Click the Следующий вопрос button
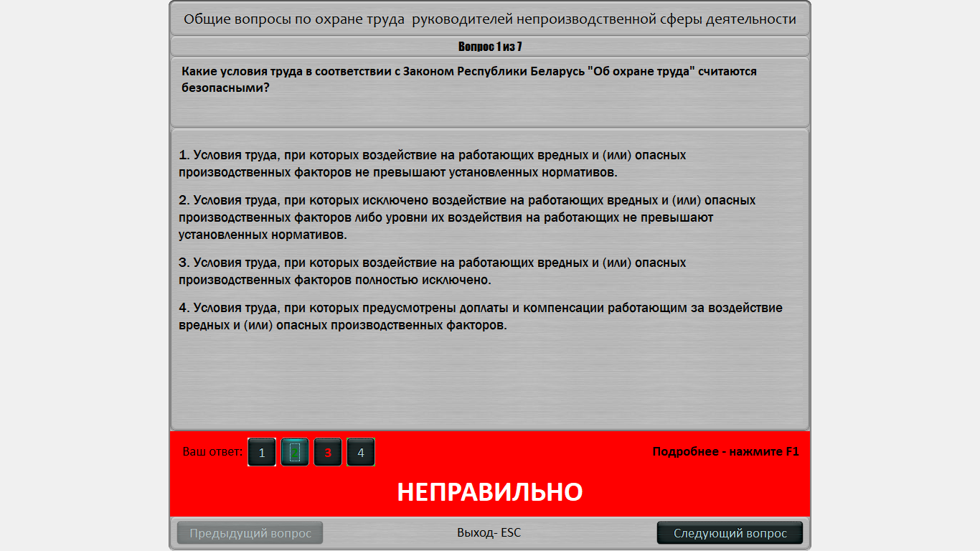The width and height of the screenshot is (980, 551). point(730,532)
